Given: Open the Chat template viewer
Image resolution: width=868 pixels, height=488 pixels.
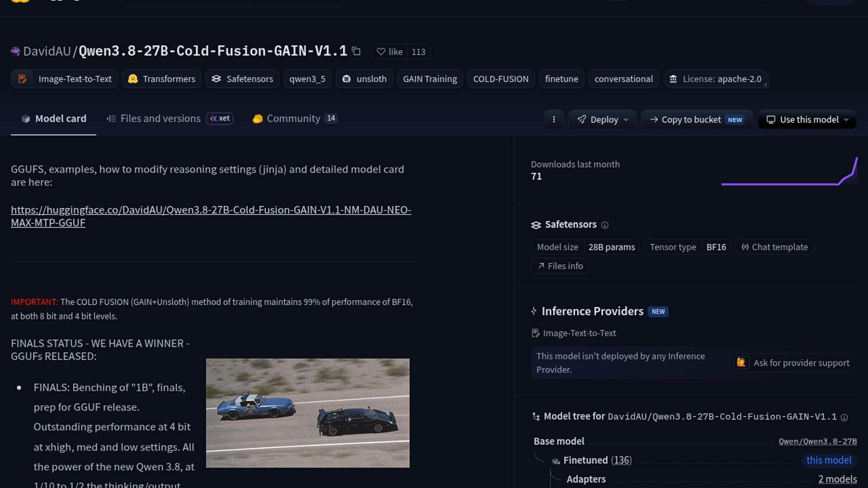Looking at the screenshot, I should point(774,247).
